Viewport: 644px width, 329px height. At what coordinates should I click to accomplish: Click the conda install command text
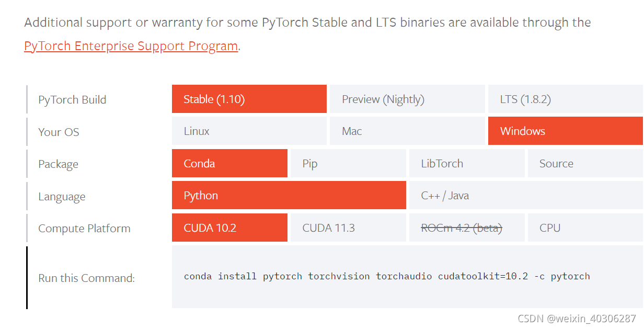tap(387, 276)
